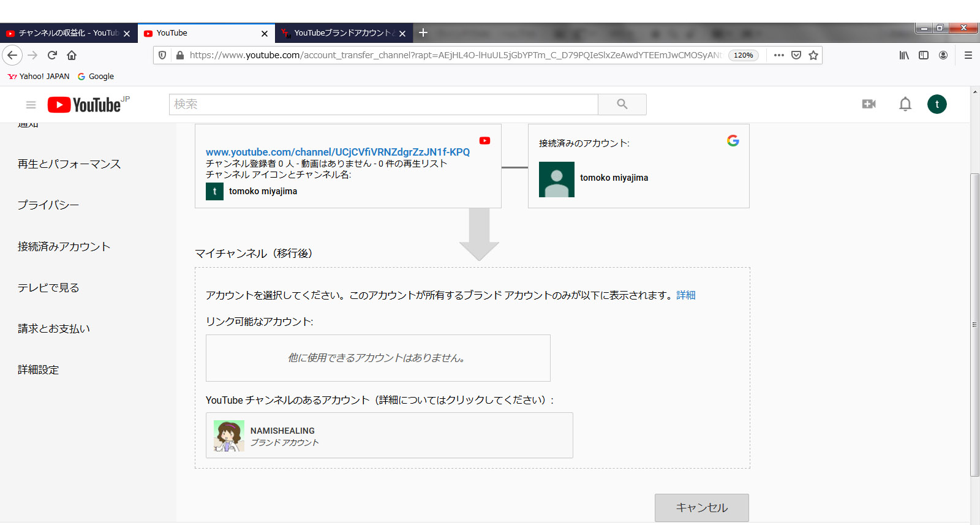
Task: Open 再生とパフォーマンス settings
Action: click(69, 164)
